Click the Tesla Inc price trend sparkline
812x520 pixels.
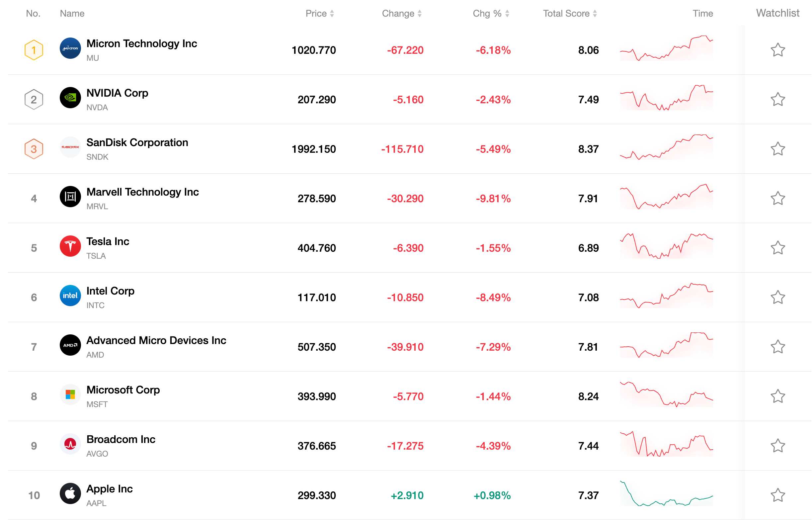click(667, 246)
